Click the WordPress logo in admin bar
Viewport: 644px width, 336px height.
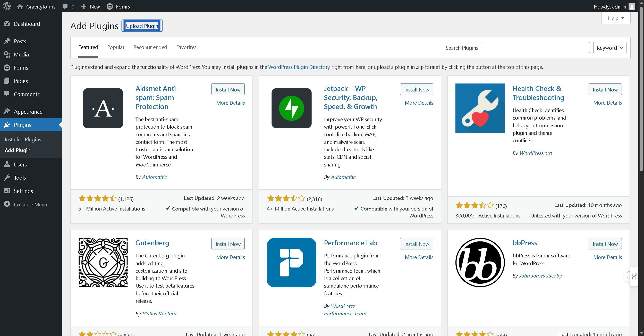[x=7, y=6]
